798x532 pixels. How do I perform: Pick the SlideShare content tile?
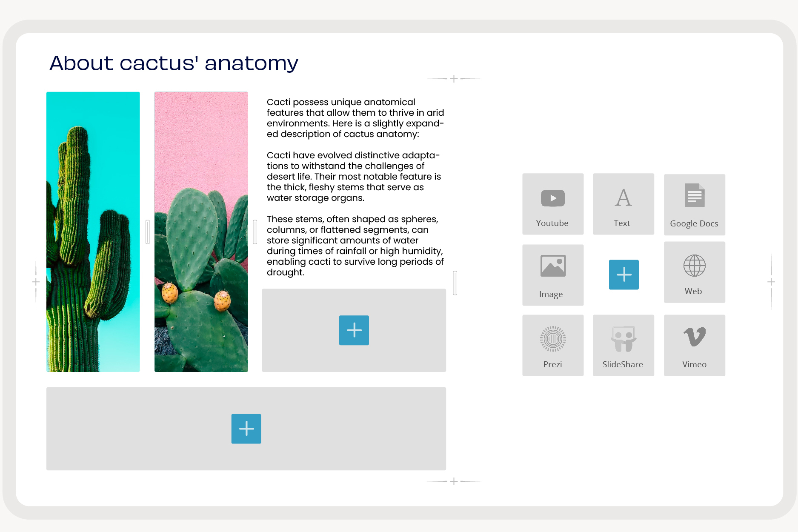pos(623,345)
